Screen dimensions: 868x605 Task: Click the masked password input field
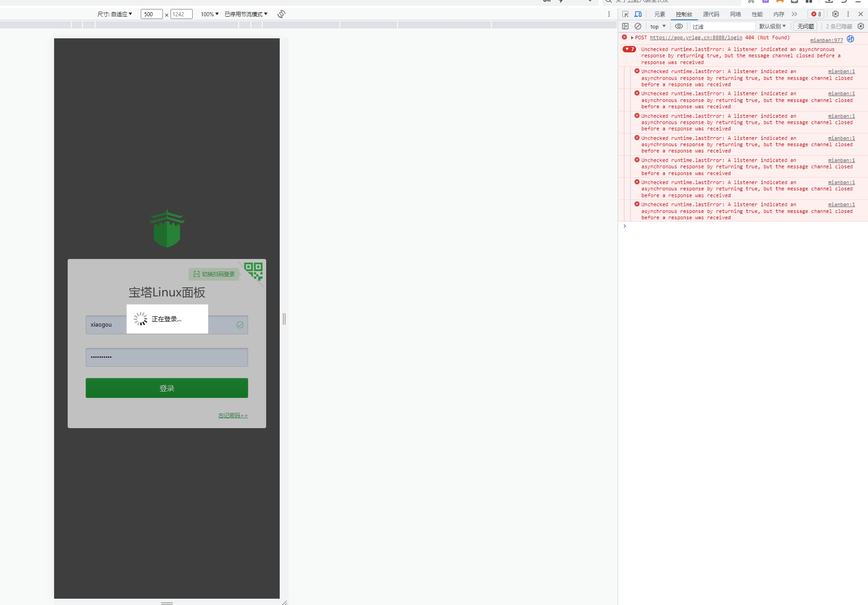[167, 357]
